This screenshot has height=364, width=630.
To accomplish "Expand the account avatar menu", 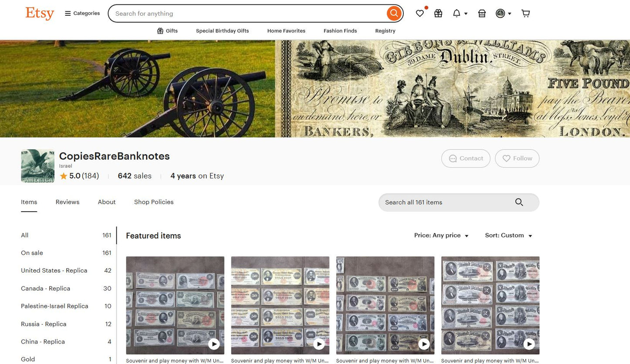I will pyautogui.click(x=503, y=13).
